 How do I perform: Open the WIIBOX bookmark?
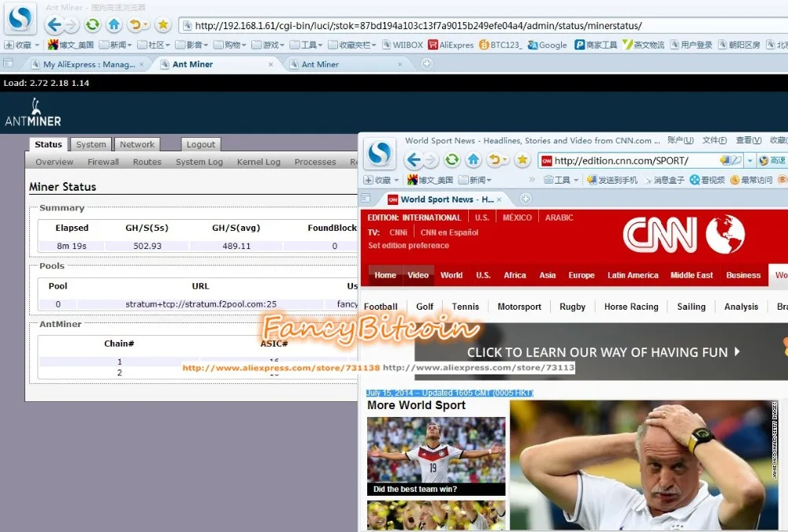[403, 45]
